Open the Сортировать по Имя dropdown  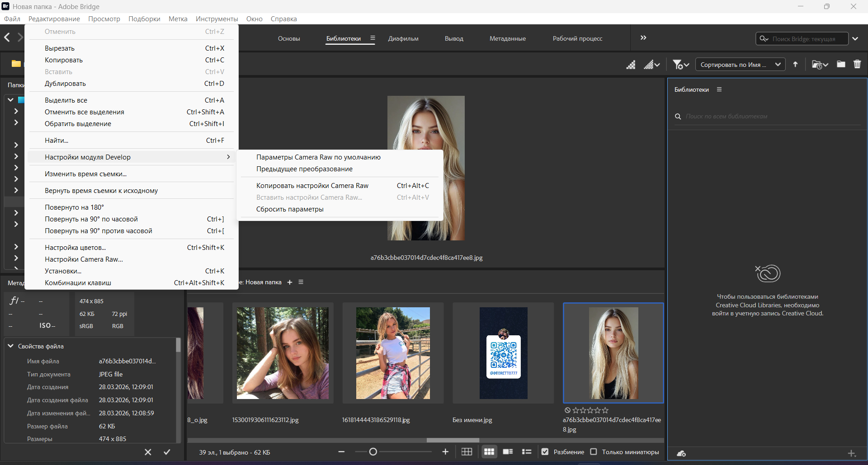[x=740, y=65]
